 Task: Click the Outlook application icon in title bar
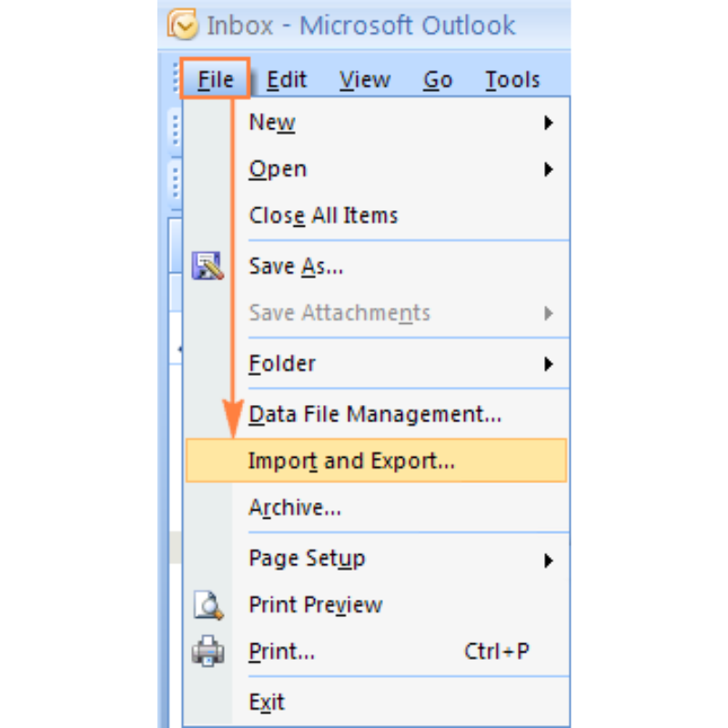[183, 25]
